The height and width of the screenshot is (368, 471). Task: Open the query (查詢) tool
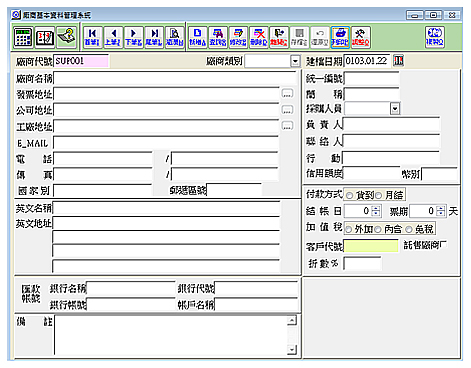[x=218, y=37]
